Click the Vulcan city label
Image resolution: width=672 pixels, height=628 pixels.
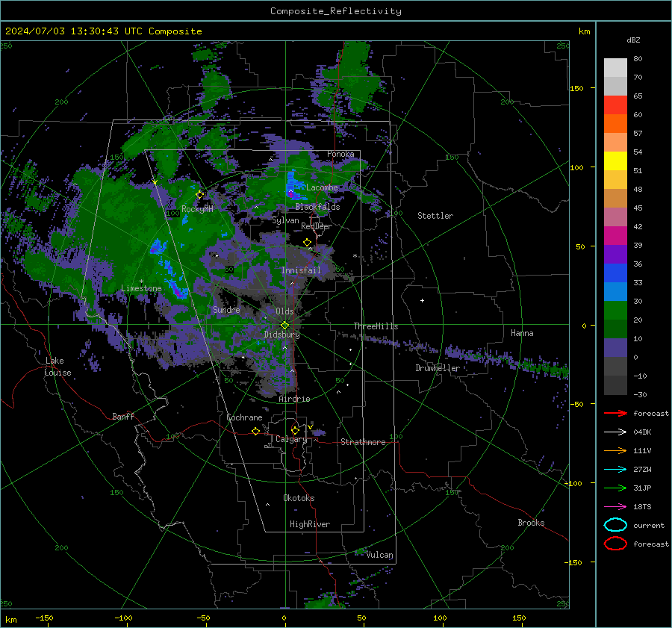tap(380, 555)
